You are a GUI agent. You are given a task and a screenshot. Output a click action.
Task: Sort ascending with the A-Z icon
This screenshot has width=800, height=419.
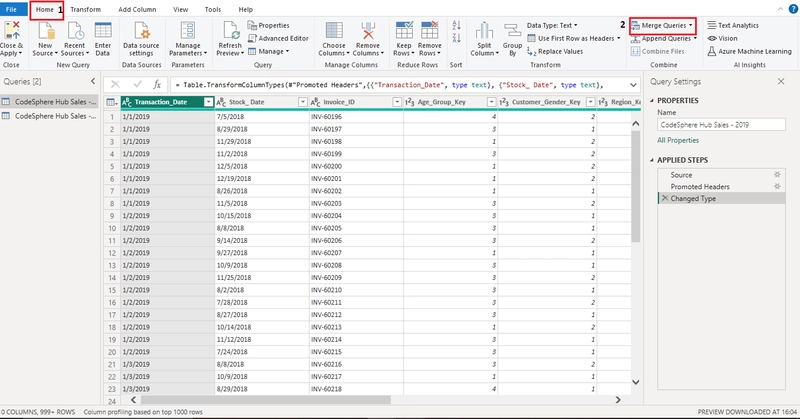click(x=456, y=24)
